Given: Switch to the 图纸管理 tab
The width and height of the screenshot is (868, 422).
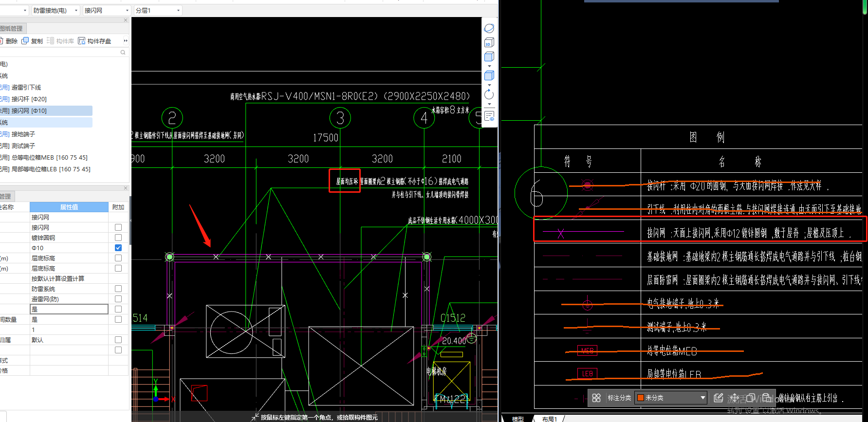Looking at the screenshot, I should click(x=12, y=28).
